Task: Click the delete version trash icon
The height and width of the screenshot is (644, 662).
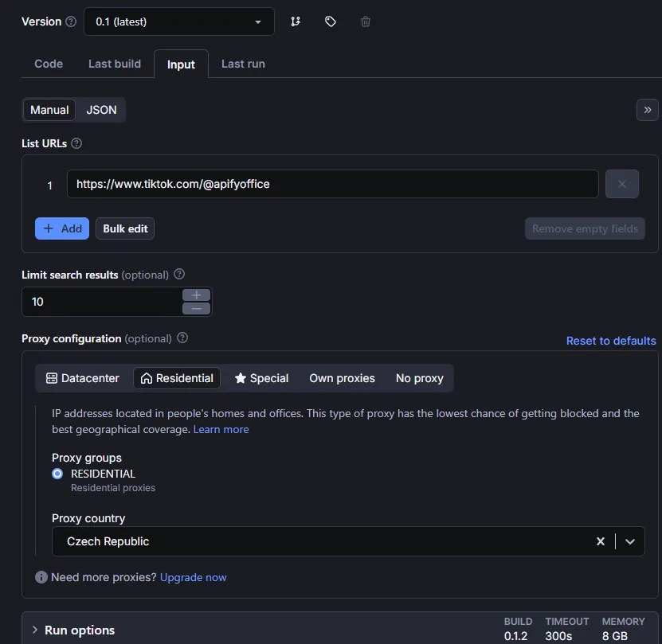Action: (366, 21)
